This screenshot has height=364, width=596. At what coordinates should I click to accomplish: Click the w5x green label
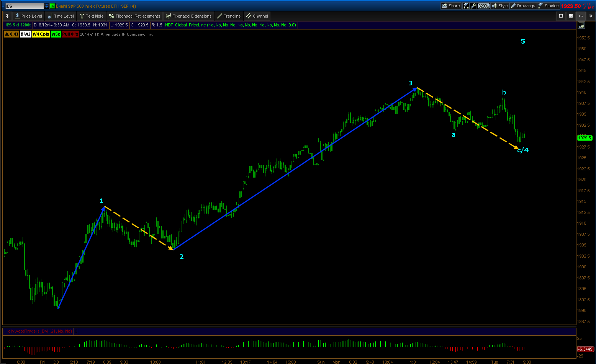56,34
